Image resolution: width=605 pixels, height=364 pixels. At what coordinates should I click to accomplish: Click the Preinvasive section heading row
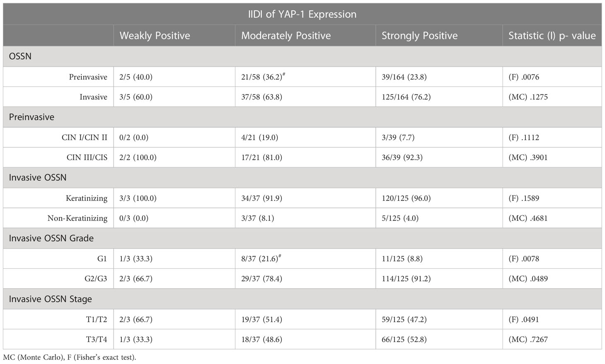click(302, 117)
